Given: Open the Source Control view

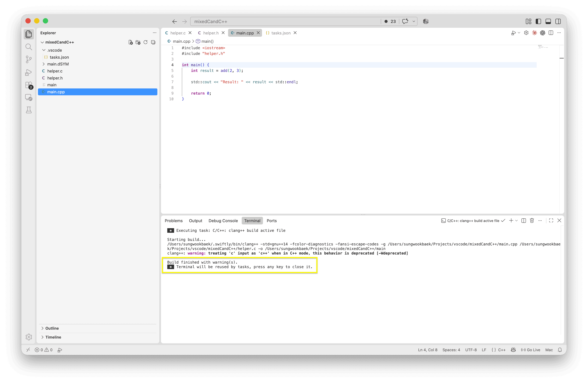Looking at the screenshot, I should [x=29, y=59].
